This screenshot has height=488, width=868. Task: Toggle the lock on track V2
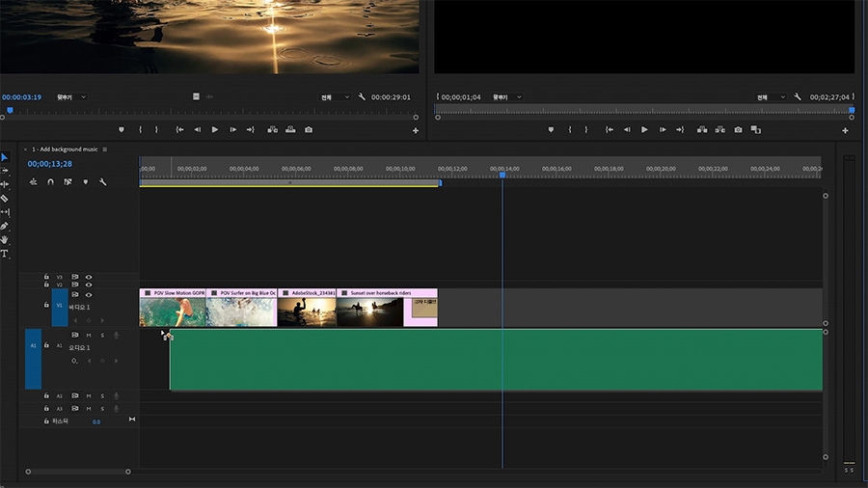tap(46, 285)
